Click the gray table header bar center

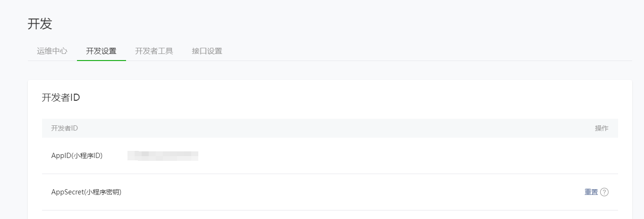pos(330,128)
